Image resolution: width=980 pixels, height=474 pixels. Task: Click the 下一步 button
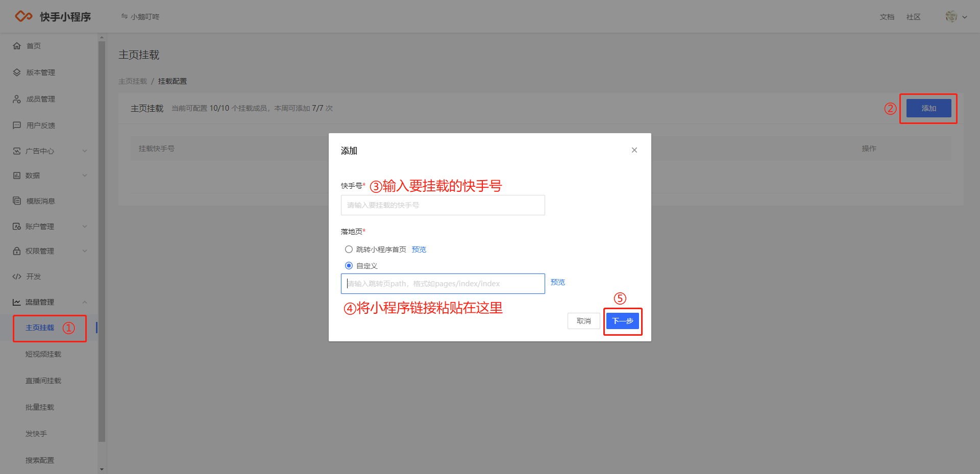point(622,321)
